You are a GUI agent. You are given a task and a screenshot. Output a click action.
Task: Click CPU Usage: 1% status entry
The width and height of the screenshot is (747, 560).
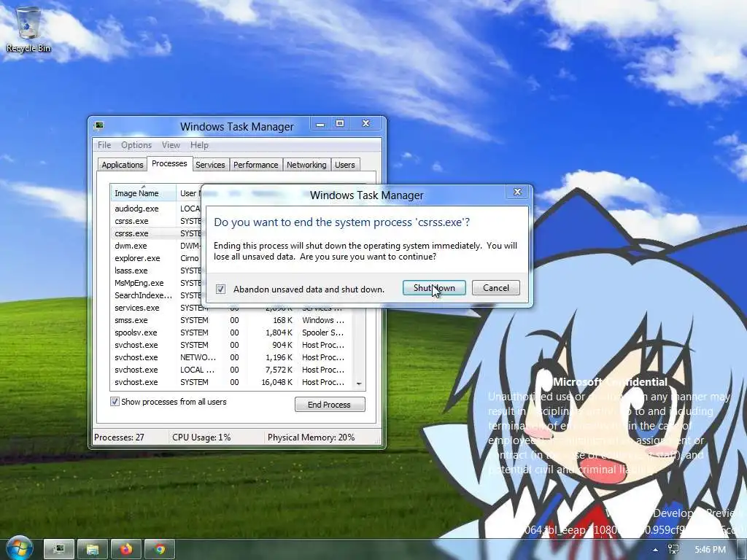click(201, 437)
